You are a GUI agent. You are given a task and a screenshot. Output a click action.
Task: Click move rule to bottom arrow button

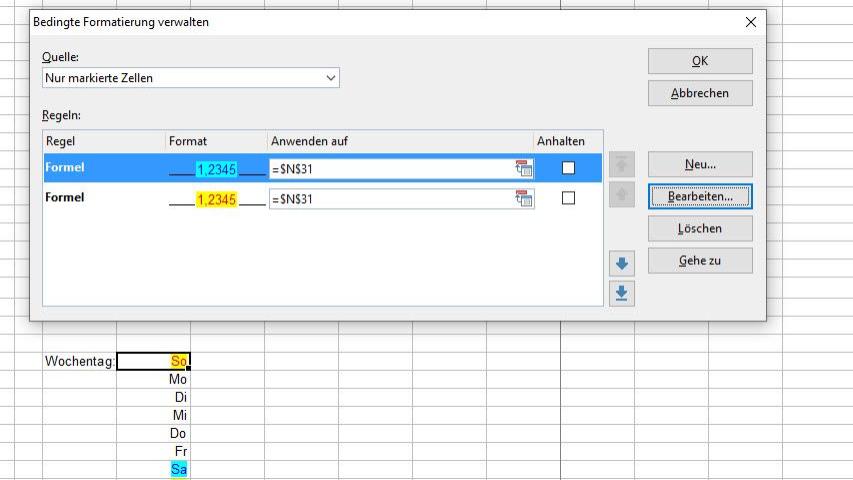(621, 293)
